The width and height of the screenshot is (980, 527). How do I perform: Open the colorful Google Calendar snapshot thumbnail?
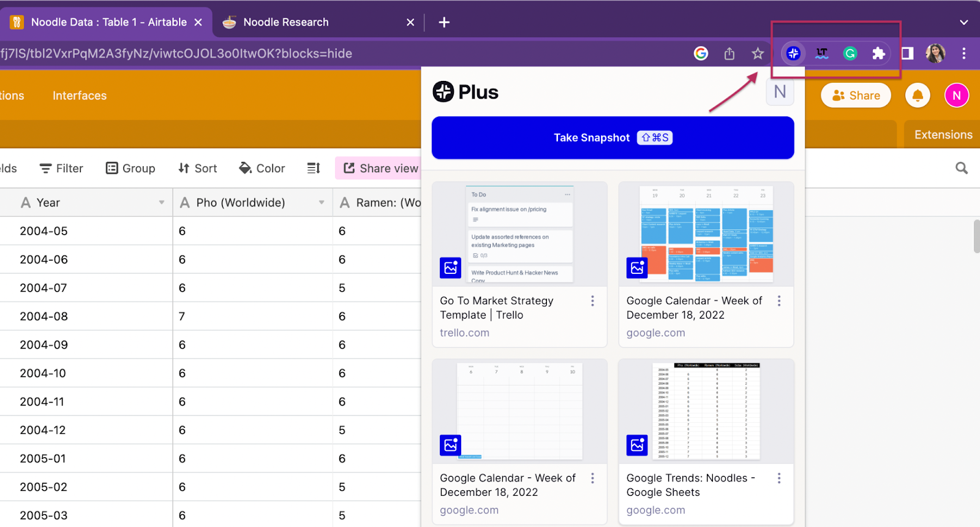pyautogui.click(x=706, y=234)
